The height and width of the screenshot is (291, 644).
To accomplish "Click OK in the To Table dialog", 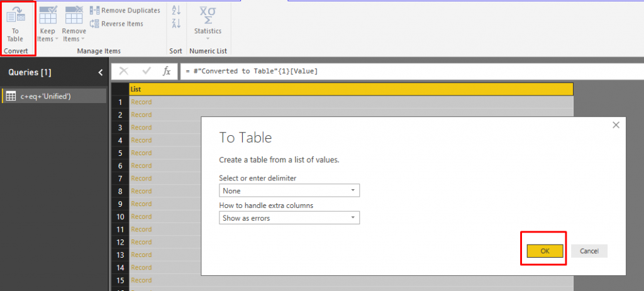I will click(545, 251).
